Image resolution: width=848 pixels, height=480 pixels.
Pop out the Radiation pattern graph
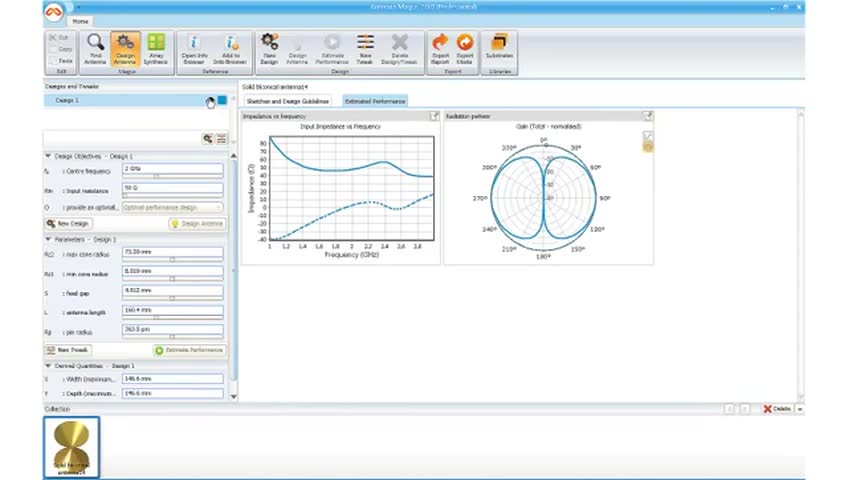click(647, 116)
